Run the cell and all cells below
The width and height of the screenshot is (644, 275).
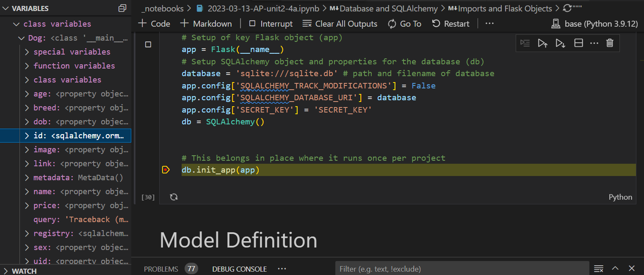tap(560, 43)
